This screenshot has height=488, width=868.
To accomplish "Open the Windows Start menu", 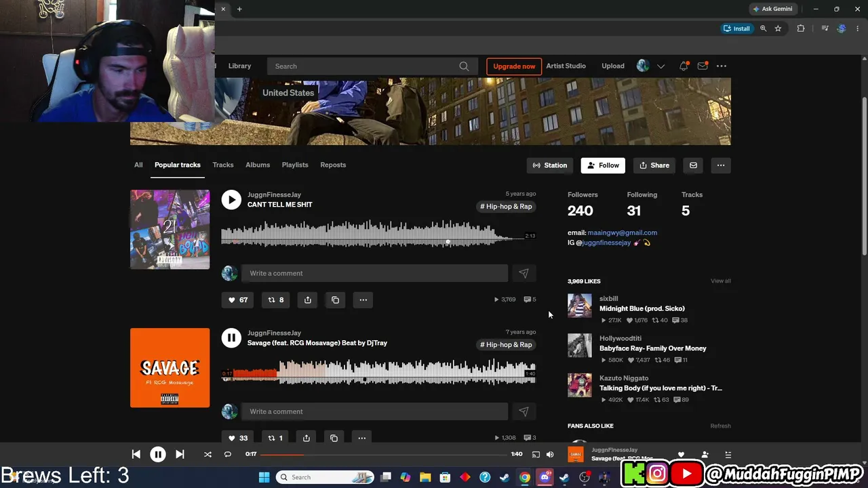I will [264, 477].
